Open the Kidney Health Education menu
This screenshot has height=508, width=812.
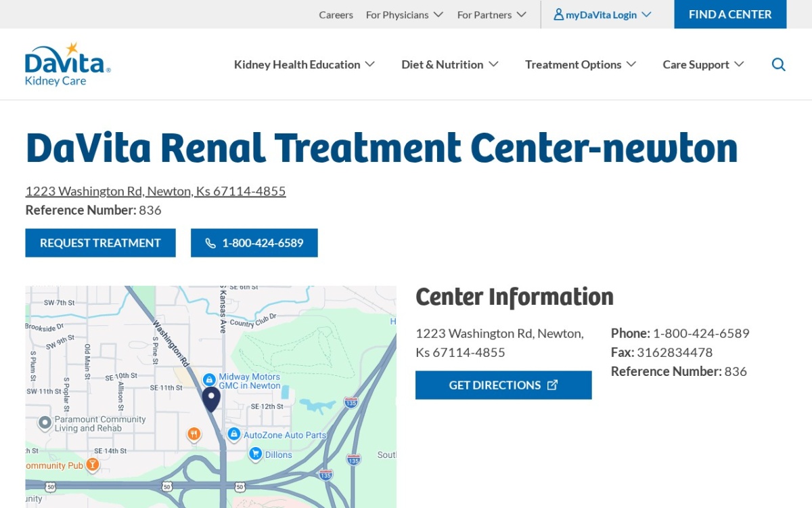304,64
